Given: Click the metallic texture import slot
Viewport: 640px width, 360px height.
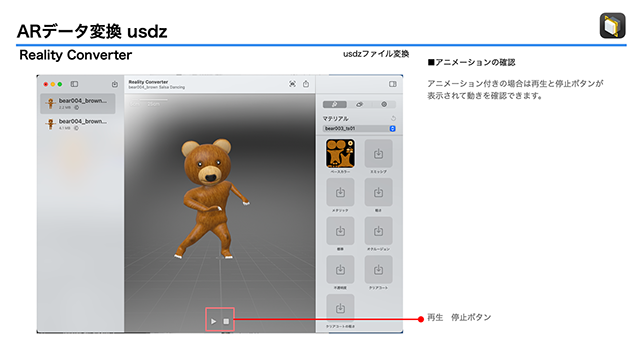Looking at the screenshot, I should pos(340,192).
